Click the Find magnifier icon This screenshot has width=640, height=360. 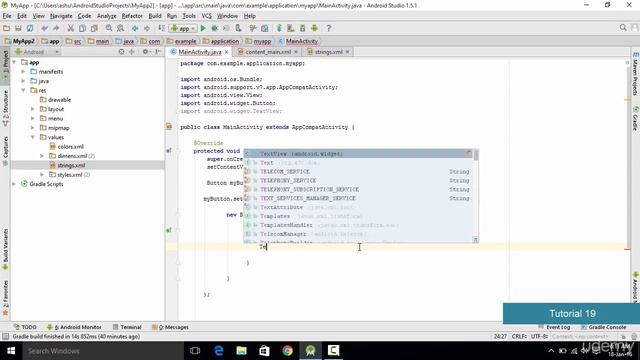click(109, 28)
